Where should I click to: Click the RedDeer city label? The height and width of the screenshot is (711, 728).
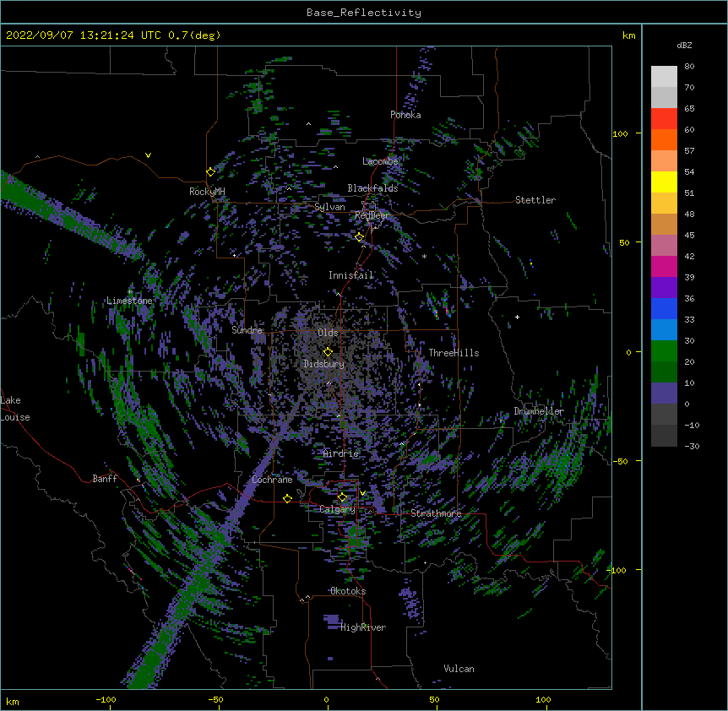[x=372, y=215]
